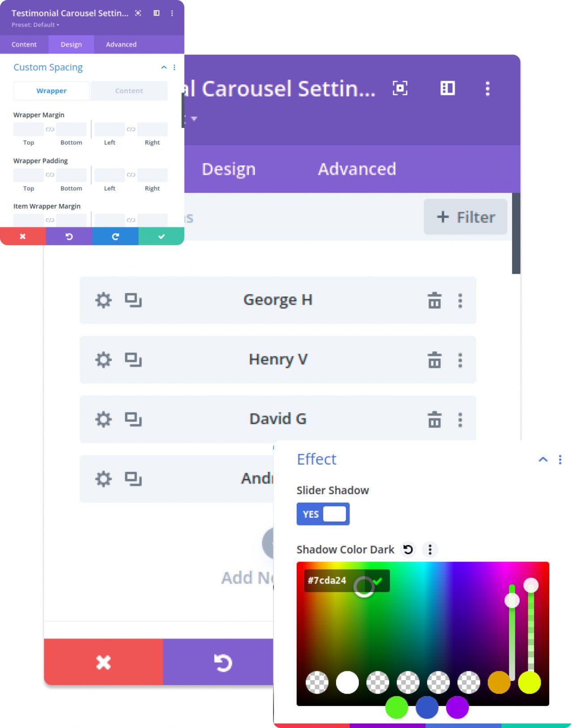Open the Preset: Default dropdown
This screenshot has height=728, width=572.
pos(34,25)
